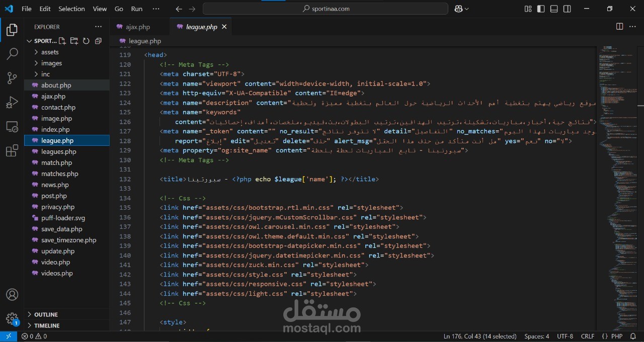Open videos.php in explorer
The height and width of the screenshot is (342, 644).
point(67,273)
